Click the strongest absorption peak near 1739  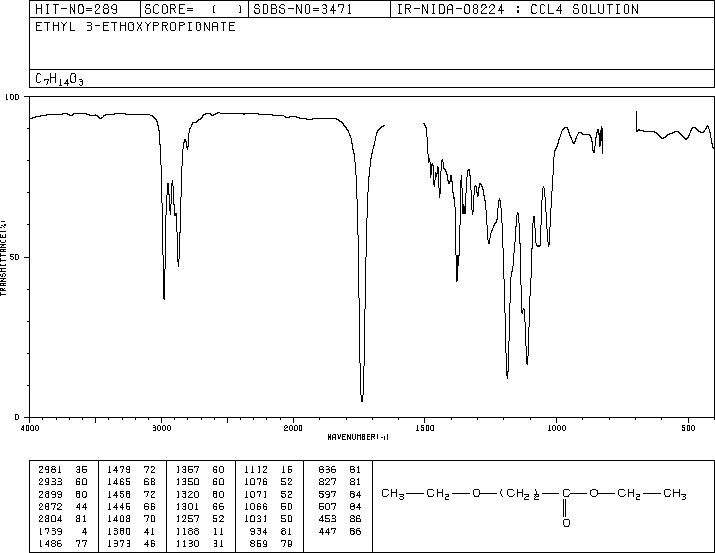point(362,399)
